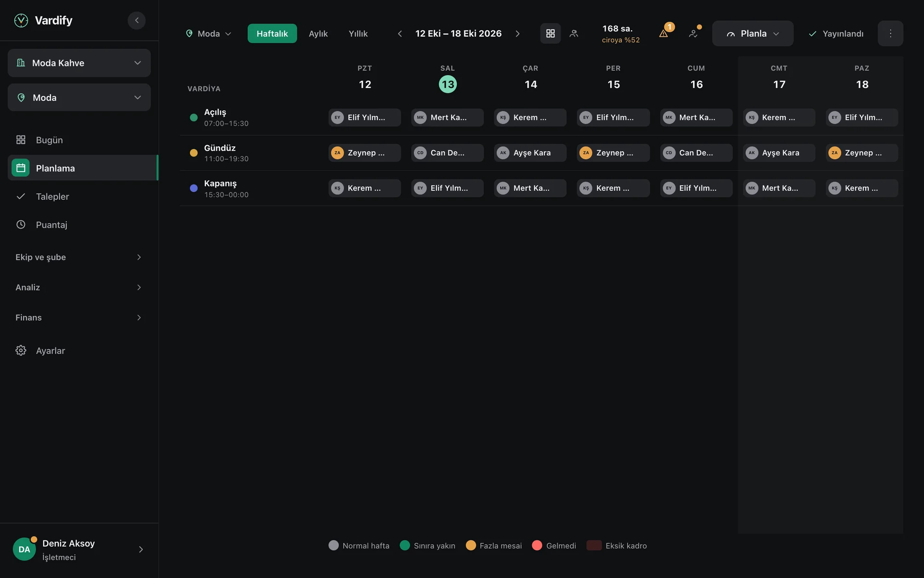Open the warnings alert triangle icon
The image size is (924, 578).
(663, 33)
